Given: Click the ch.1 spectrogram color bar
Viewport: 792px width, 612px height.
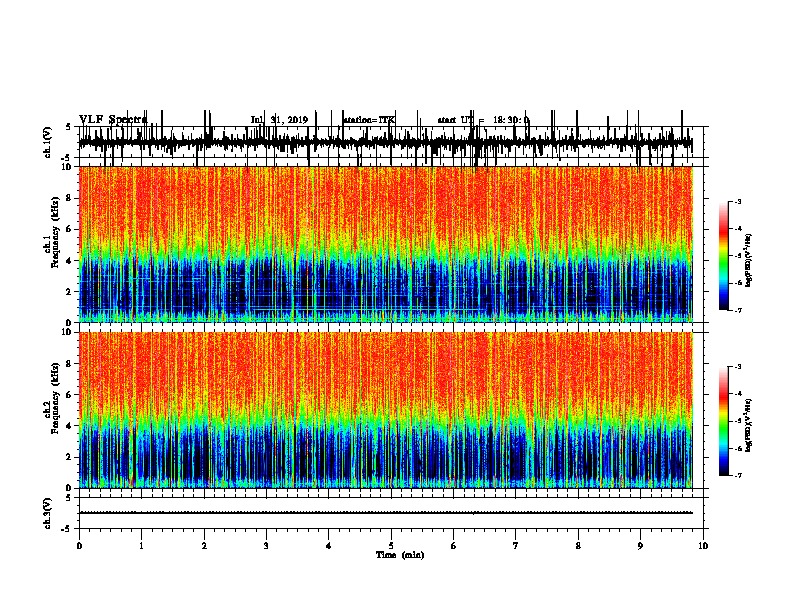Looking at the screenshot, I should [723, 256].
